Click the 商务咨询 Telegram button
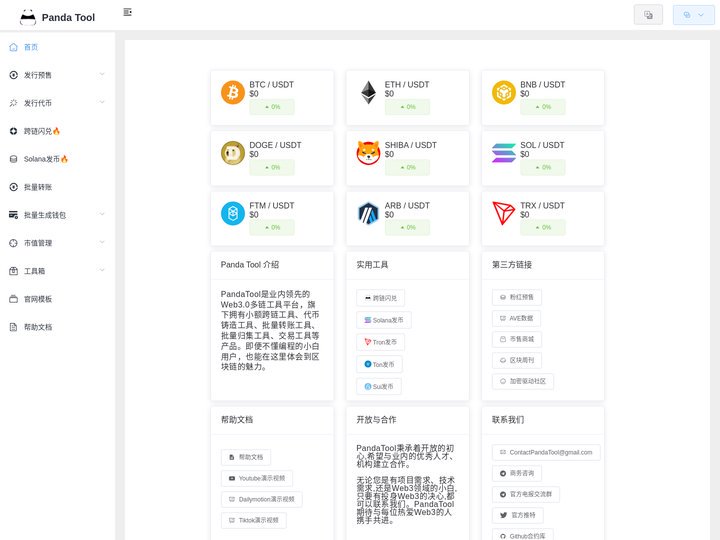The height and width of the screenshot is (540, 720). [x=517, y=473]
